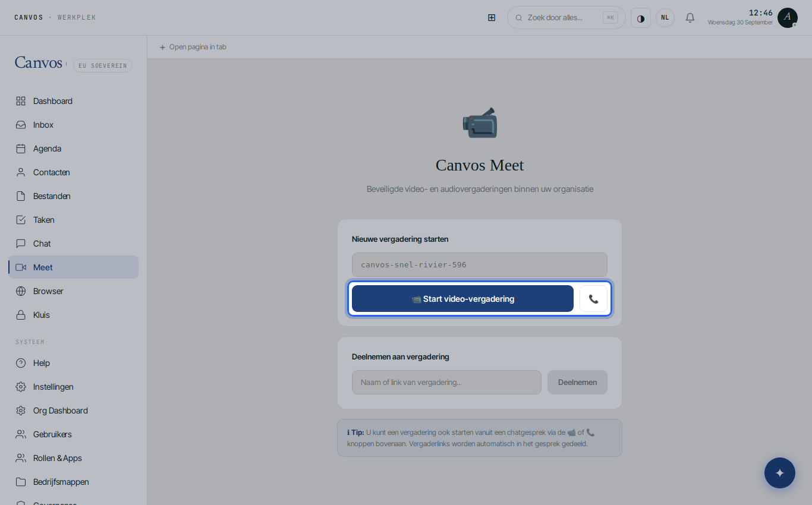Open notifications bell
Viewport: 812px width, 505px height.
coord(690,18)
